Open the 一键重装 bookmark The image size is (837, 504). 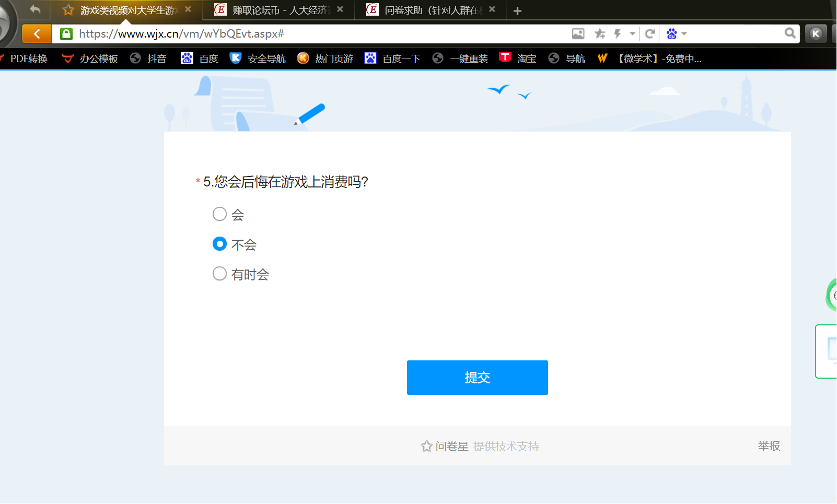[x=460, y=58]
